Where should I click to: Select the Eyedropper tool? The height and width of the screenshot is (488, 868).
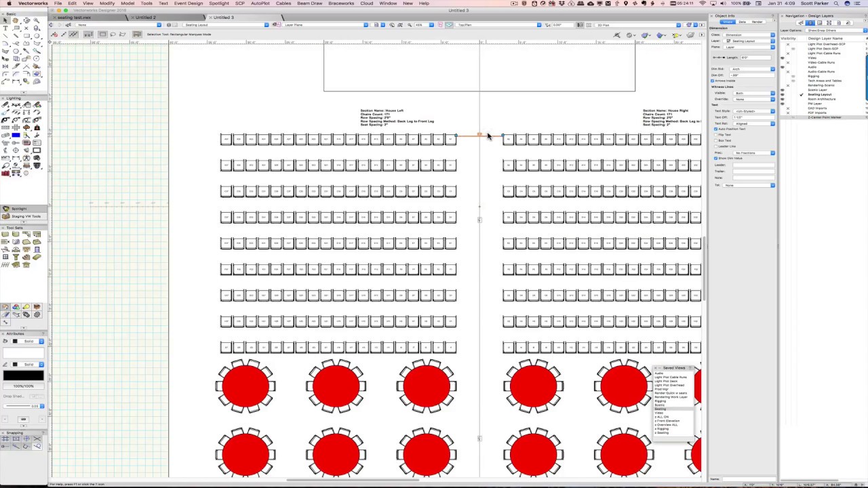[26, 51]
